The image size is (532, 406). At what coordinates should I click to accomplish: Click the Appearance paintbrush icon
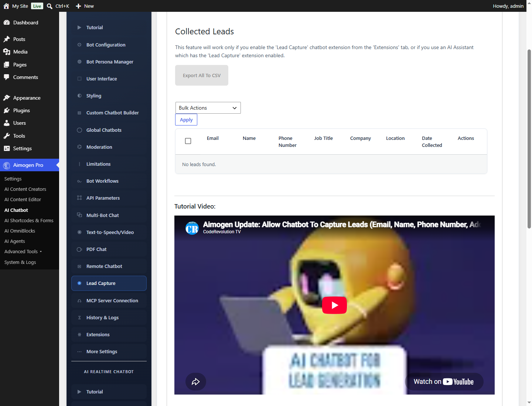click(7, 98)
